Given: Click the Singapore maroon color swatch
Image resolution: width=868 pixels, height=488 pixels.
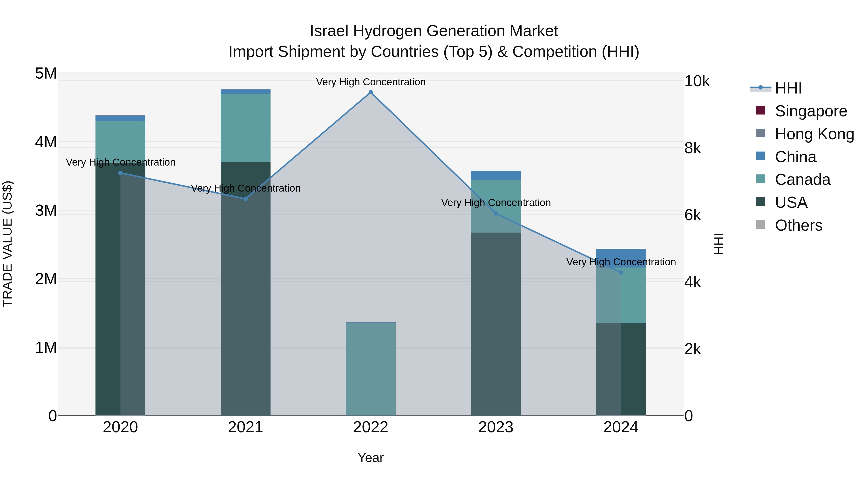Looking at the screenshot, I should tap(760, 110).
